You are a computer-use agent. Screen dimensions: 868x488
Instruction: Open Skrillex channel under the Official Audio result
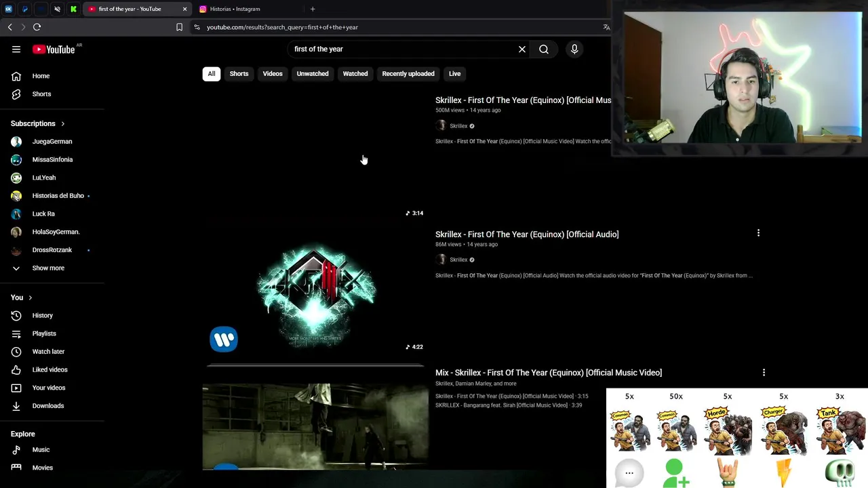458,260
